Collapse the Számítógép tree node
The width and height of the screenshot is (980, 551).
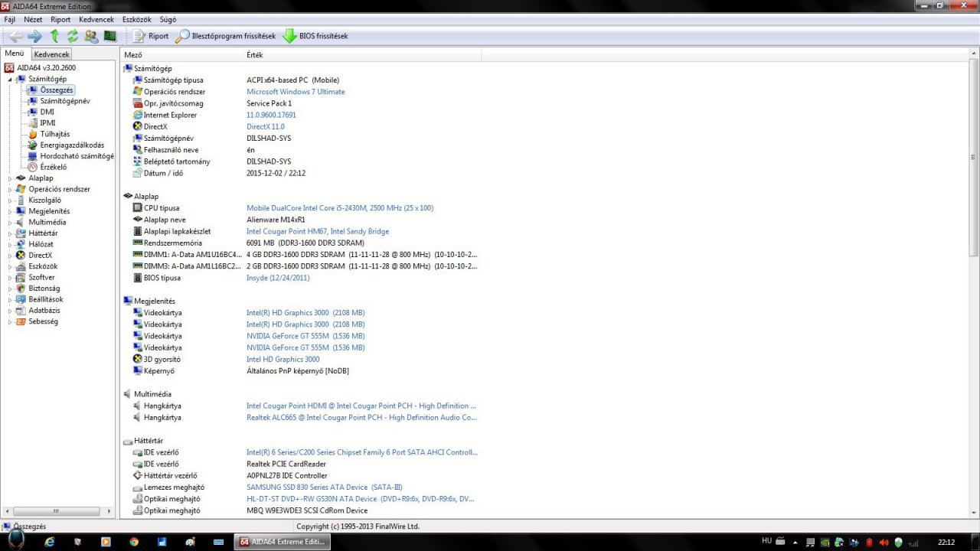point(11,79)
